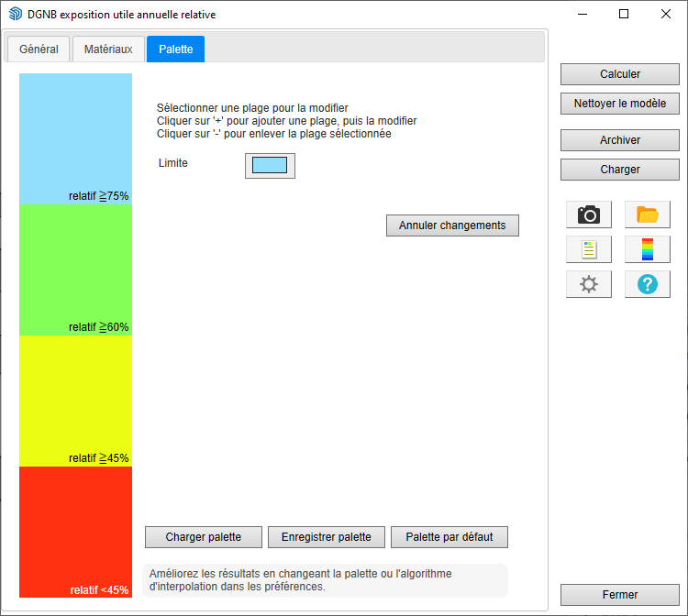
Task: Select the red relatif <45% range
Action: [75, 532]
